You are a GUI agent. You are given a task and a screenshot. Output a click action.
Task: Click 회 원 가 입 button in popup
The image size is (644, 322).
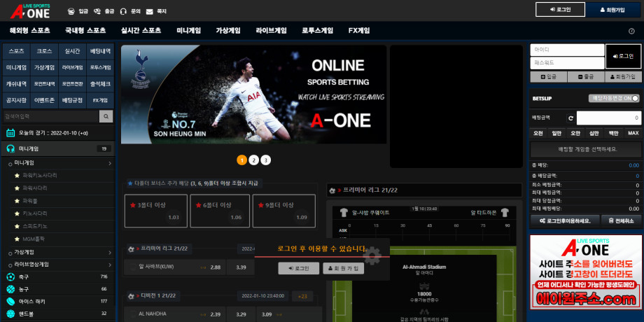point(344,269)
